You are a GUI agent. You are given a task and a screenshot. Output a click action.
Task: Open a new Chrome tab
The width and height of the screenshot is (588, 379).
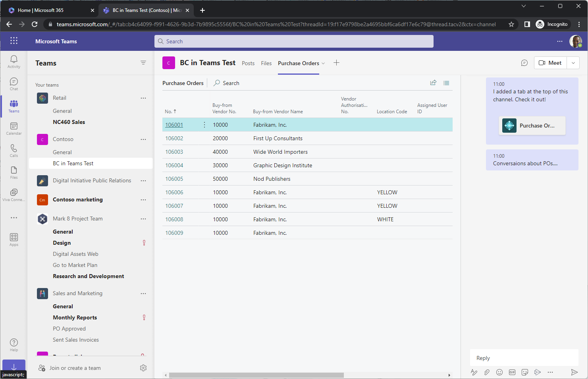point(202,10)
